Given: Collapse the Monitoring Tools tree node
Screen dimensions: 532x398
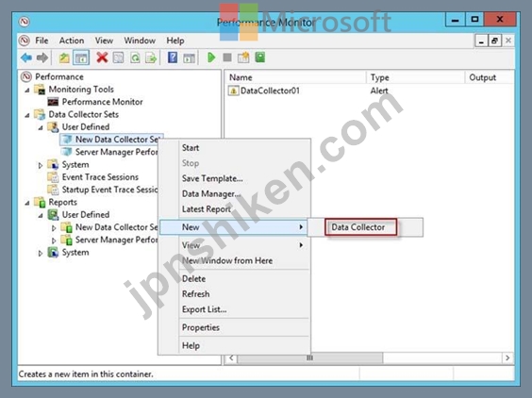Looking at the screenshot, I should point(27,90).
